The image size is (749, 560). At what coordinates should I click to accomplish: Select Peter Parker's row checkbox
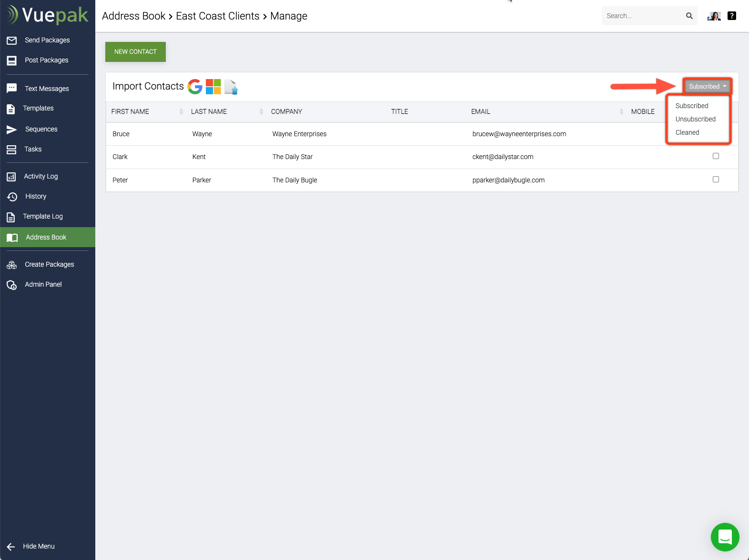(x=716, y=180)
